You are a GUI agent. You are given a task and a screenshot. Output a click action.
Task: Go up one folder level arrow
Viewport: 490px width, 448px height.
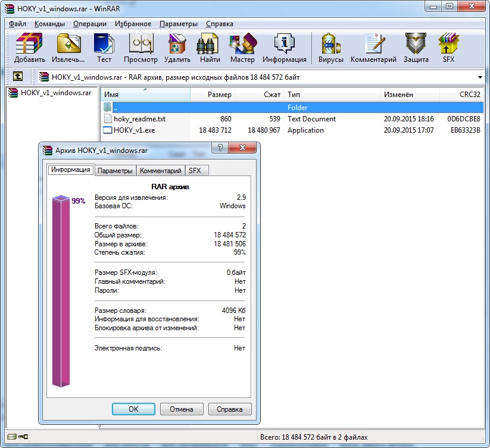(17, 77)
